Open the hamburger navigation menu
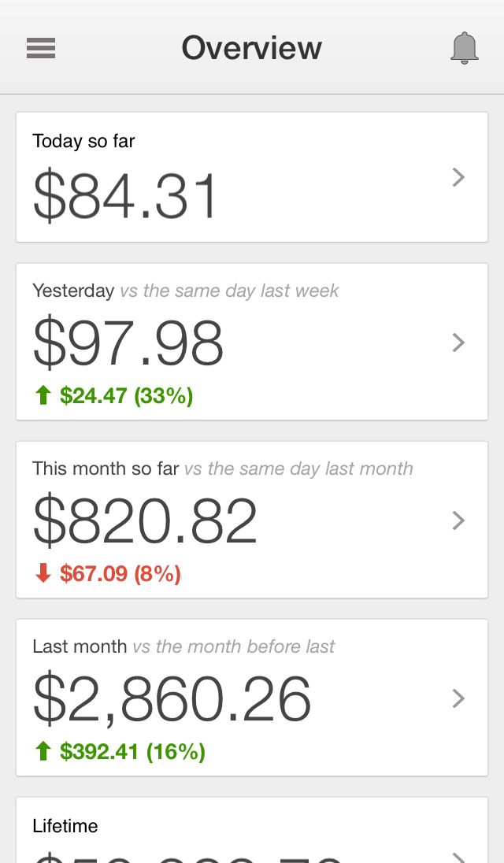The height and width of the screenshot is (863, 504). pos(41,49)
